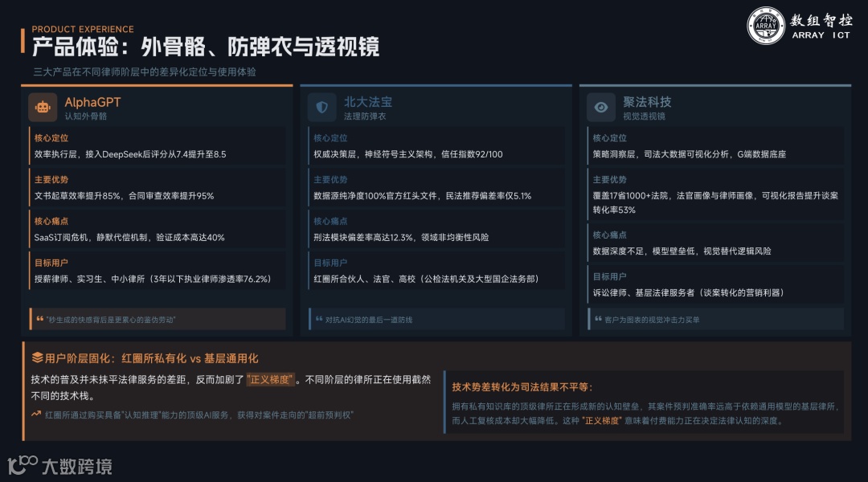868x482 pixels.
Task: Click the quote 客户为图表的视觉冲击力买单
Action: pyautogui.click(x=652, y=320)
